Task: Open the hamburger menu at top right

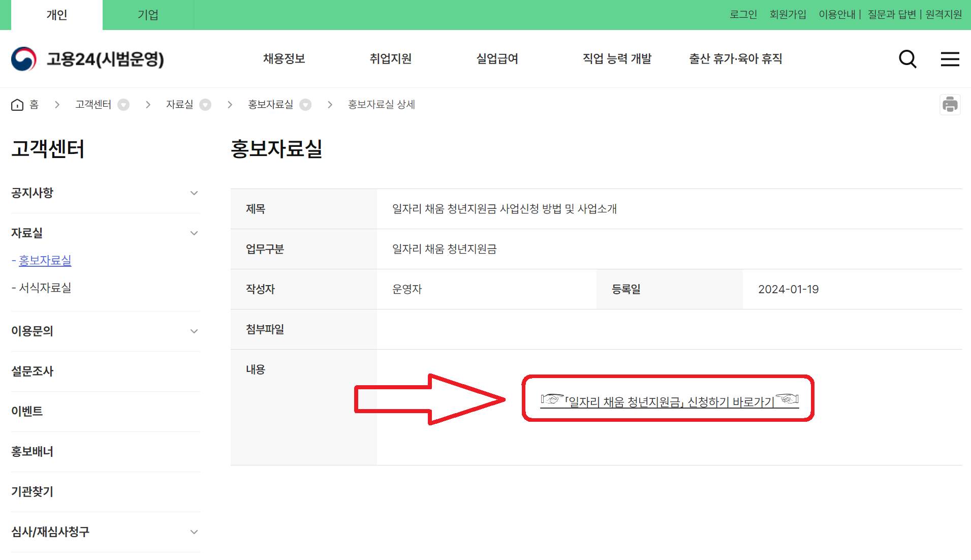Action: tap(950, 59)
